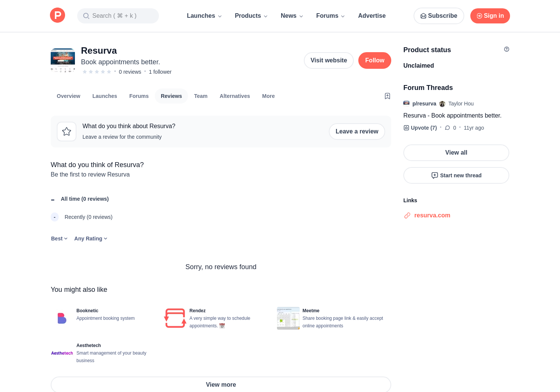Click the star icon in review prompt
The height and width of the screenshot is (392, 560).
(67, 132)
